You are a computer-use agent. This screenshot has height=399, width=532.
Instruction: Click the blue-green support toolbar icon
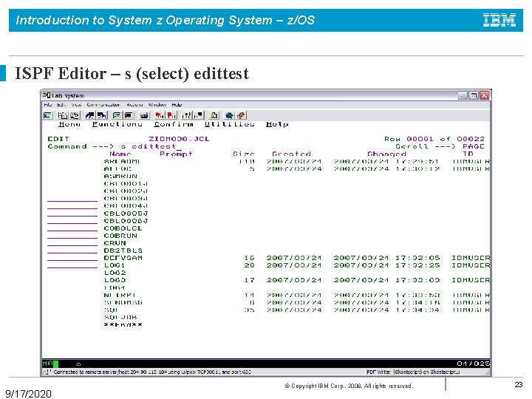[x=229, y=115]
